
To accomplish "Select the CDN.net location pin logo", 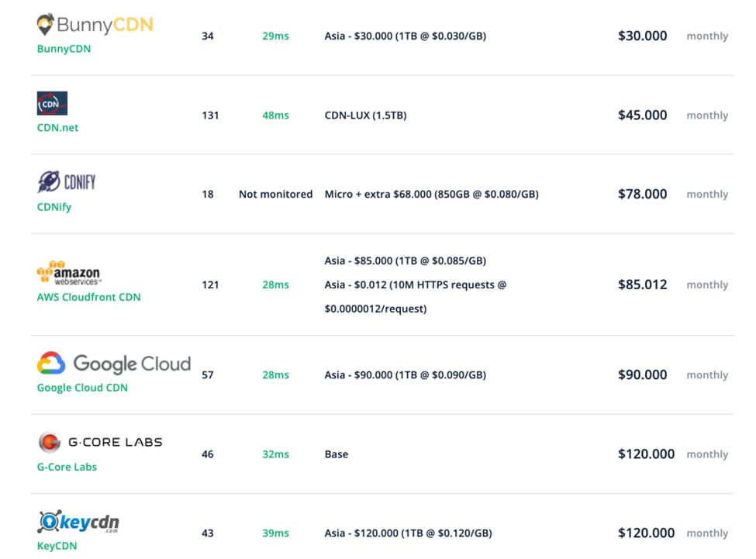I will click(52, 102).
